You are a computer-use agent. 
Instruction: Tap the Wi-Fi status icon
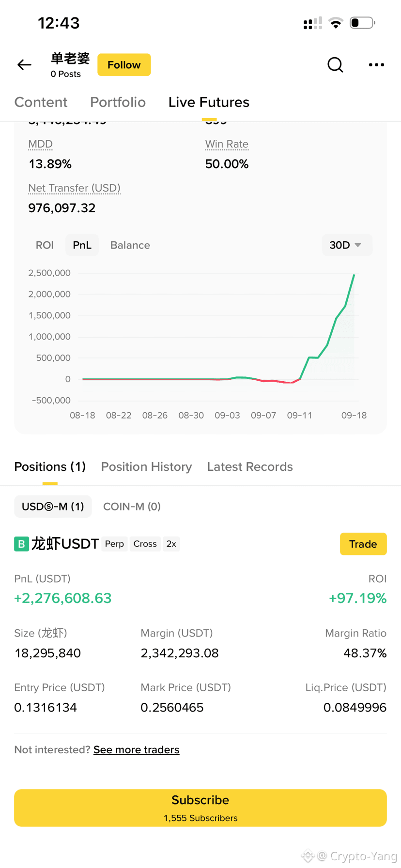click(336, 23)
